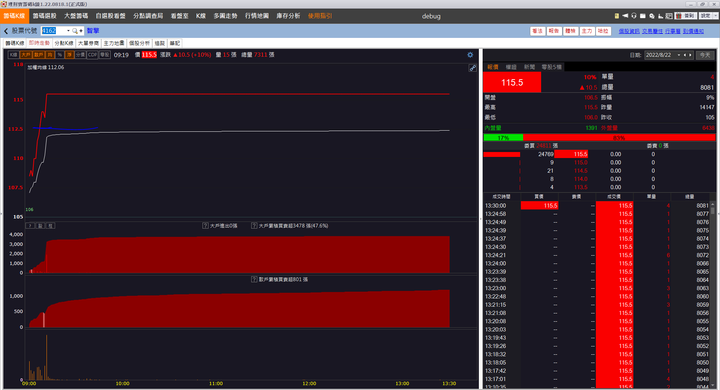Click the envelope mail icon in the top toolbar
This screenshot has width=720, height=390.
643,16
